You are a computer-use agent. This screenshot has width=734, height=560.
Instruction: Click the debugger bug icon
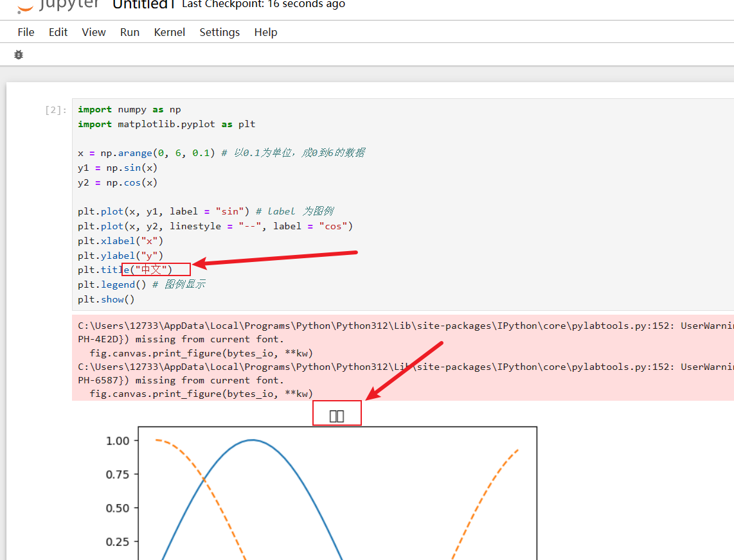19,55
